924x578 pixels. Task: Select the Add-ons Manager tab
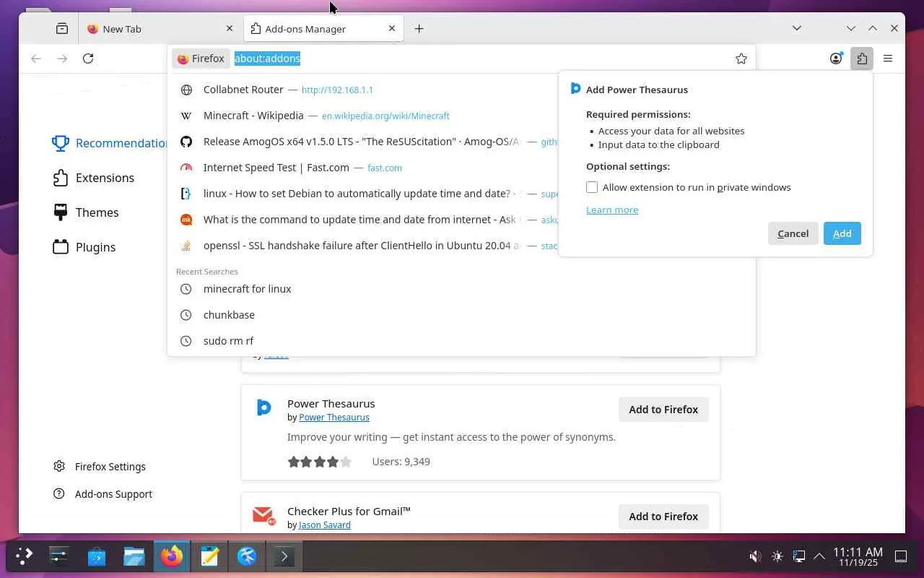pyautogui.click(x=323, y=29)
